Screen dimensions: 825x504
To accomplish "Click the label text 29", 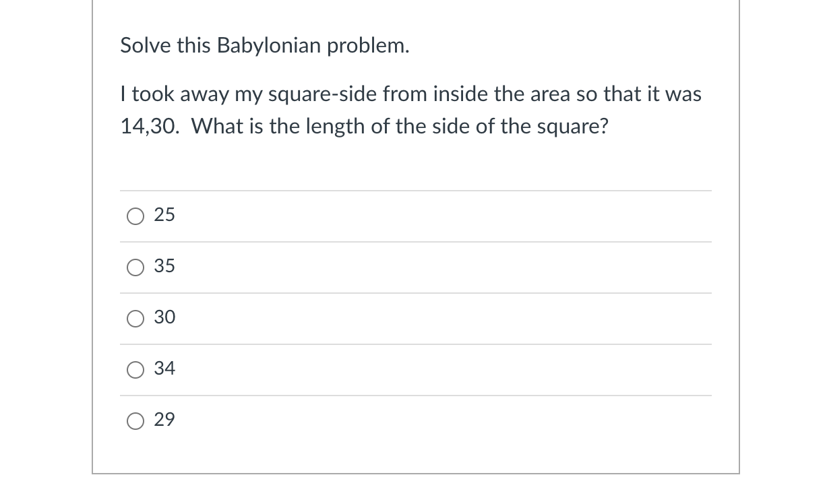I will (164, 420).
